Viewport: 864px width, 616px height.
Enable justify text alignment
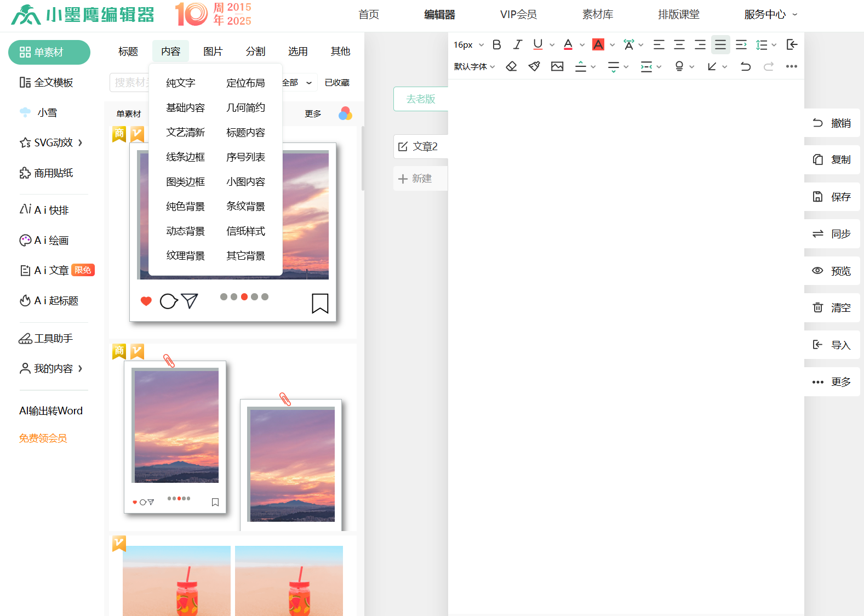coord(720,45)
